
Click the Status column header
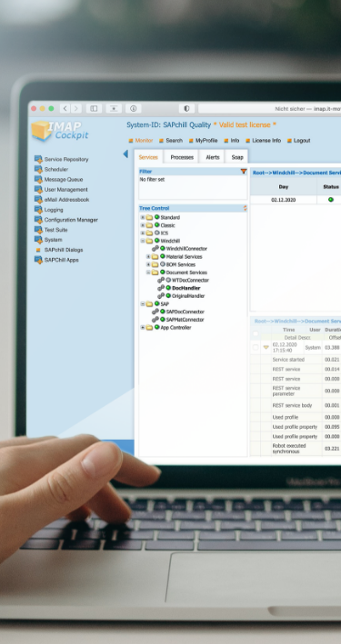331,187
